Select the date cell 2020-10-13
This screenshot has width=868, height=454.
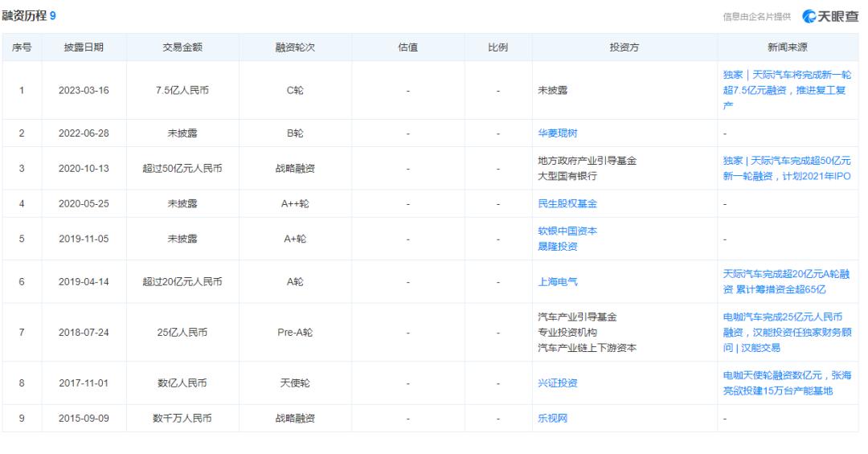click(84, 168)
